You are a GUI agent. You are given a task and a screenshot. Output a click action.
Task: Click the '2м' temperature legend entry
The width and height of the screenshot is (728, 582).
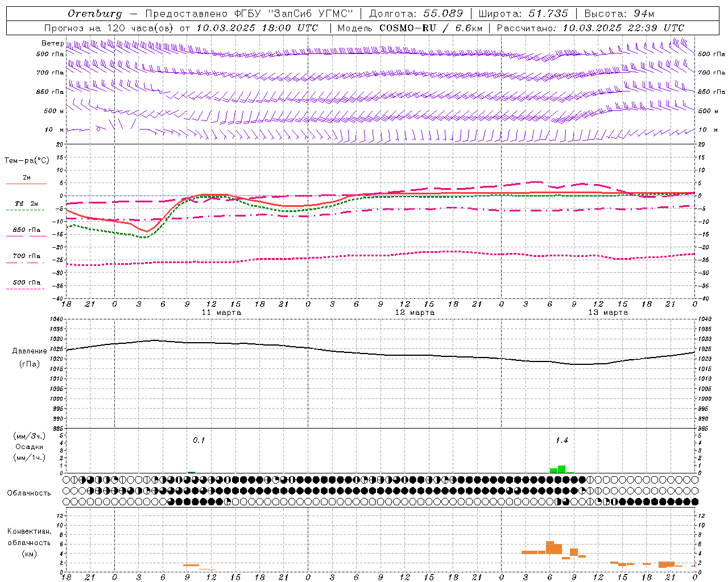tap(26, 177)
